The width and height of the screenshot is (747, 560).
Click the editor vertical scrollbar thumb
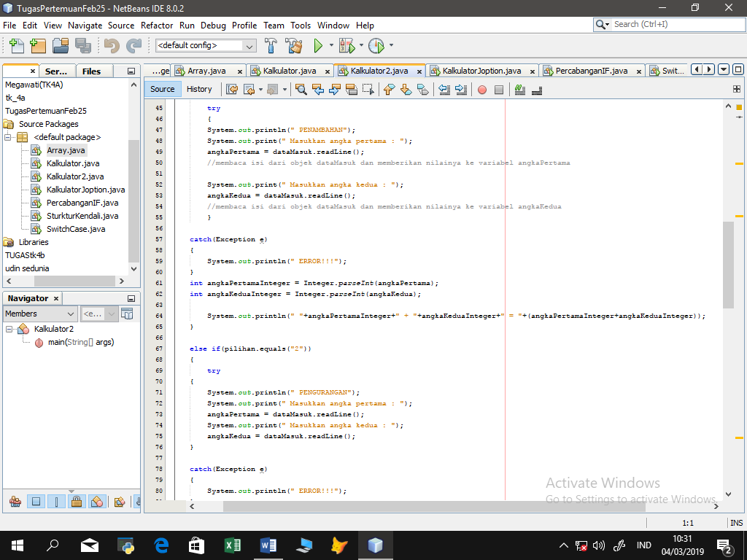[729, 265]
